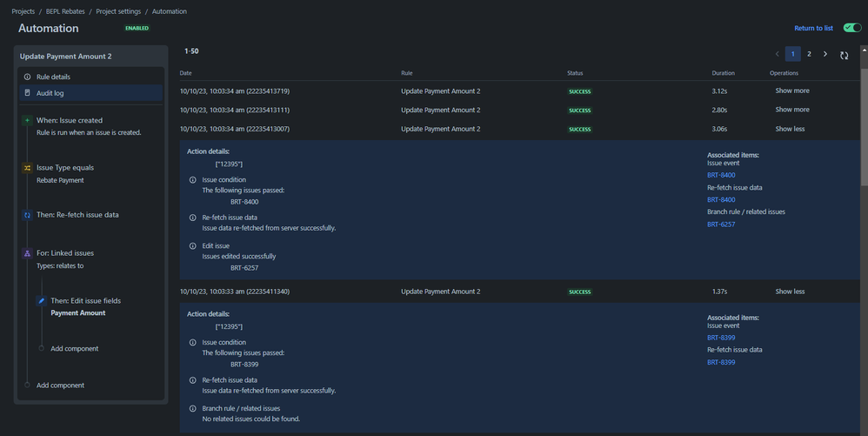Image resolution: width=868 pixels, height=436 pixels.
Task: Click the 3.12s duration value
Action: pyautogui.click(x=719, y=91)
